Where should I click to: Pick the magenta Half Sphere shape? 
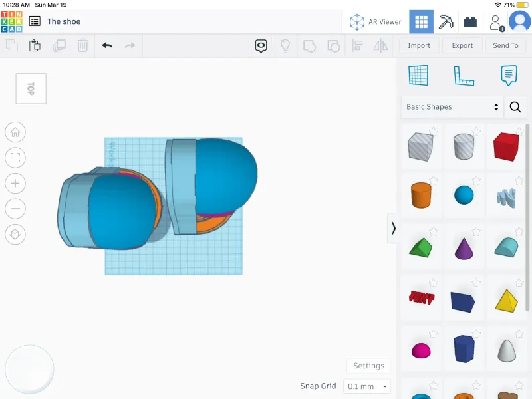click(421, 350)
